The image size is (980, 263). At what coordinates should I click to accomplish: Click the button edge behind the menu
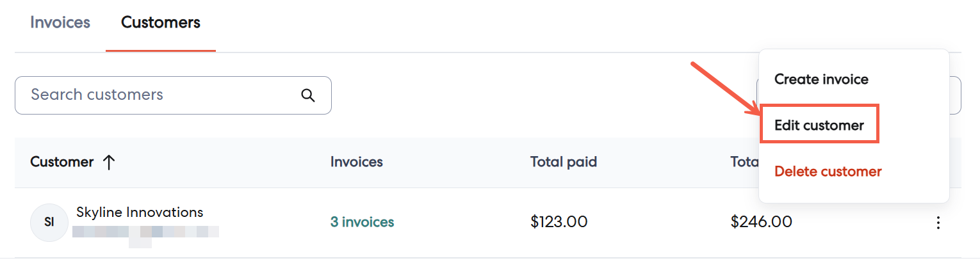coord(955,95)
